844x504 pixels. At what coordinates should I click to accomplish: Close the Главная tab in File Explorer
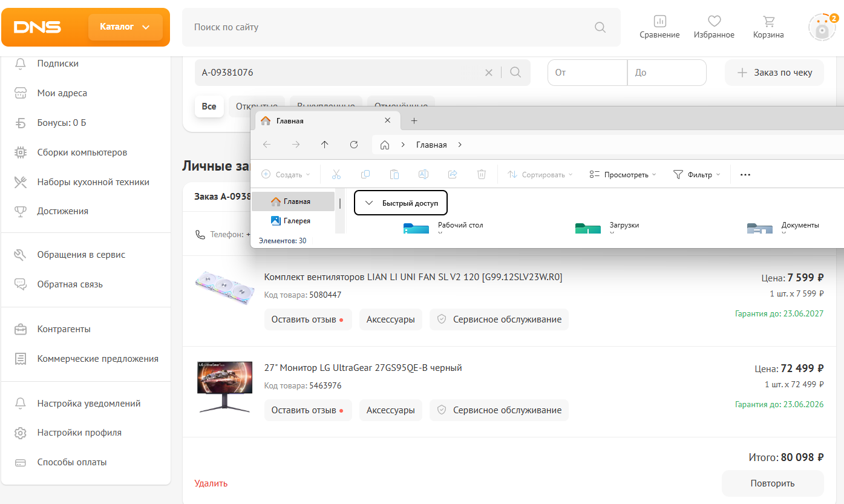388,121
